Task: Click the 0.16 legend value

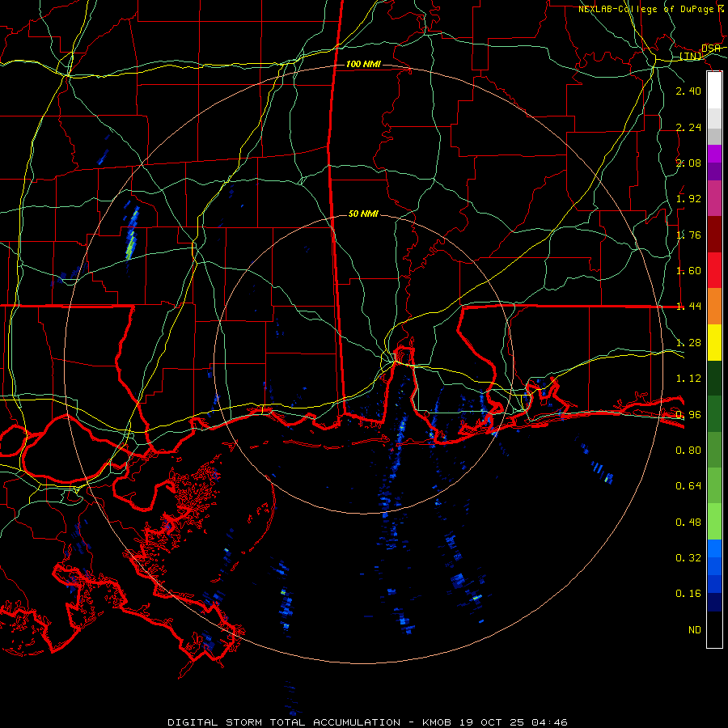Action: coord(688,594)
